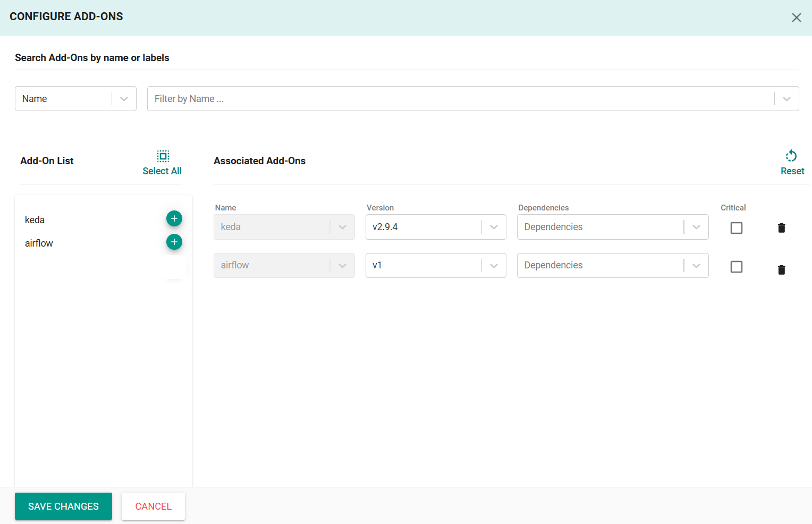Mark airflow as Critical
The height and width of the screenshot is (524, 812).
(736, 266)
